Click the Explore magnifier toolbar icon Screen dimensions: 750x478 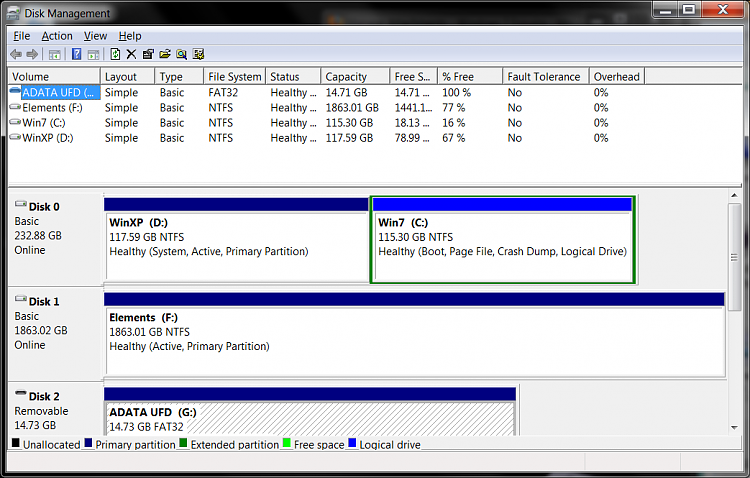click(x=181, y=54)
